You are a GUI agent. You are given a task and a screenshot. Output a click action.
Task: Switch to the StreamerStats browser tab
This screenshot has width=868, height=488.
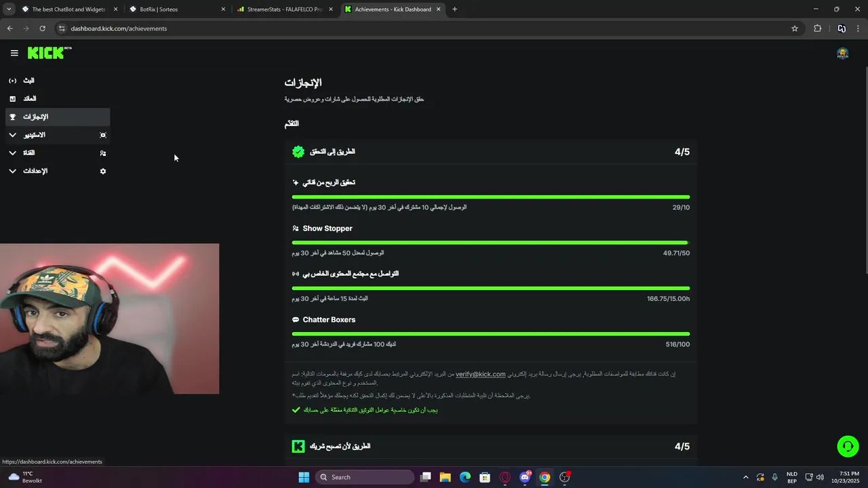tap(285, 9)
